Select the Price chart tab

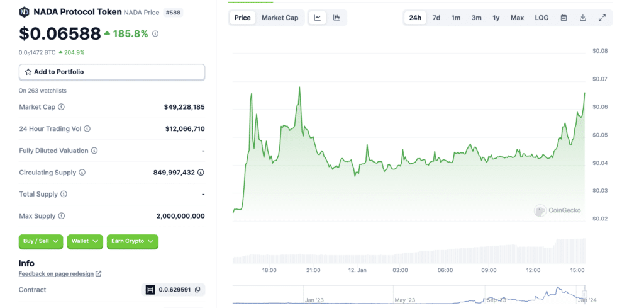(242, 18)
